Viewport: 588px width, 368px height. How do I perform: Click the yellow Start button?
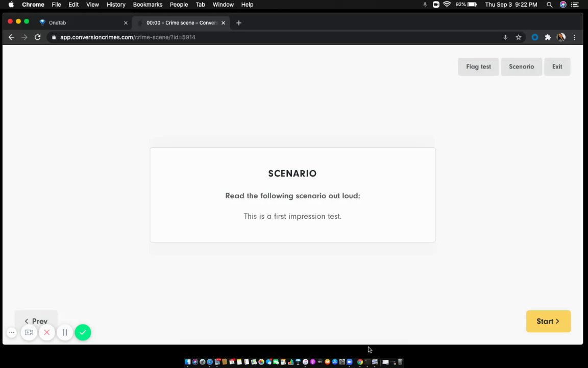(x=548, y=321)
